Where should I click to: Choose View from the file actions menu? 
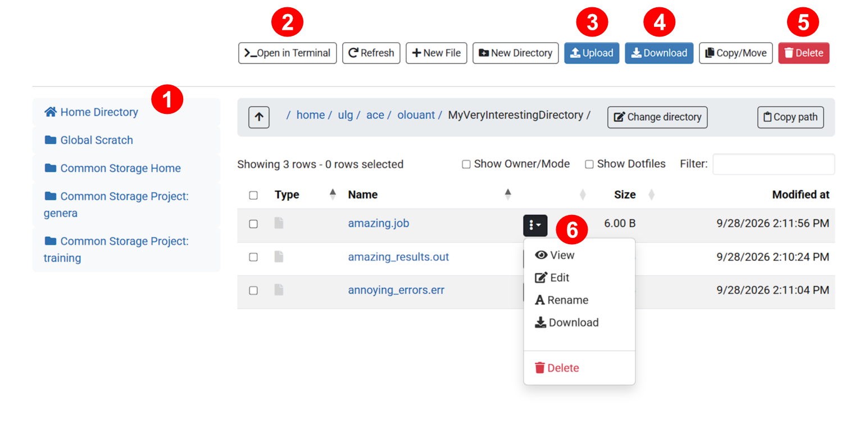pos(579,255)
